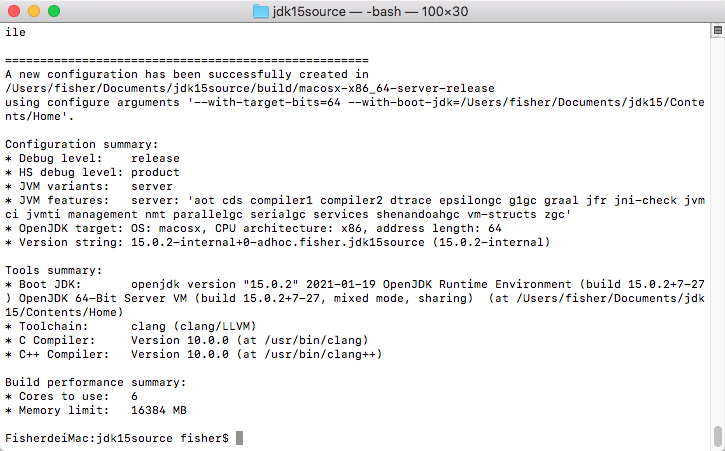
Task: Click the 'clang (clang/LLVM)' toolchain text
Action: [x=193, y=326]
